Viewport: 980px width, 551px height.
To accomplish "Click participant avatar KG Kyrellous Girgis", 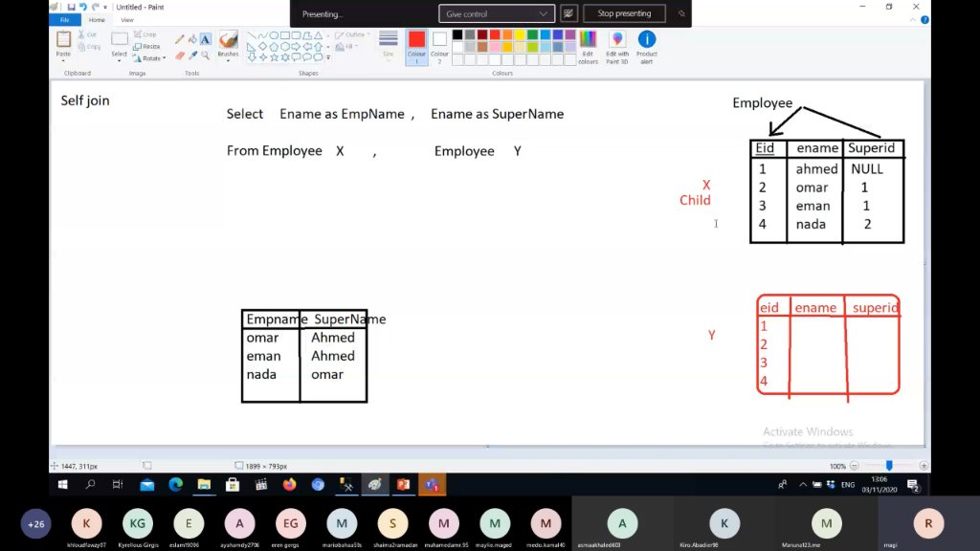I will click(x=138, y=523).
